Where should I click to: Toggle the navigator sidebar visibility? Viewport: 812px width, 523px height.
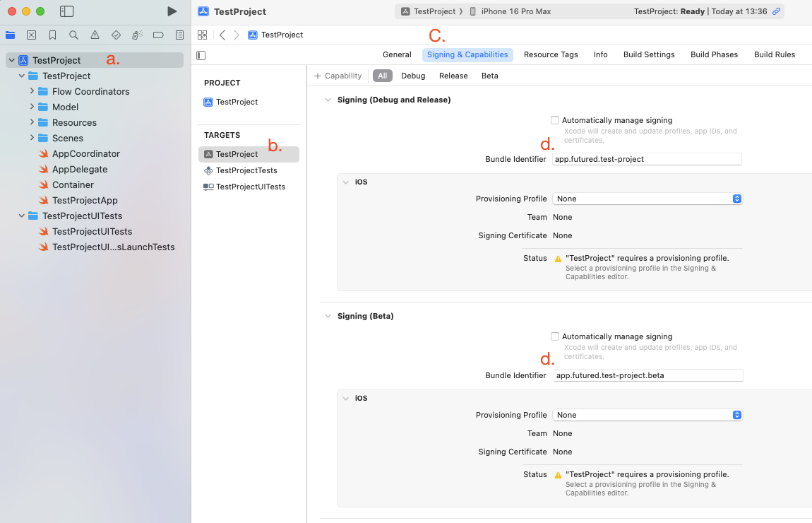(x=67, y=11)
